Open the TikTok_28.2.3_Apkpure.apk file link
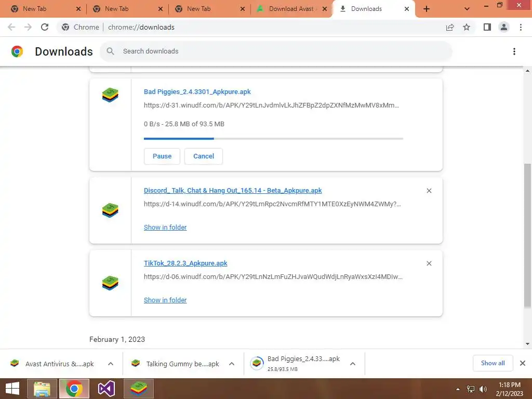 point(185,263)
